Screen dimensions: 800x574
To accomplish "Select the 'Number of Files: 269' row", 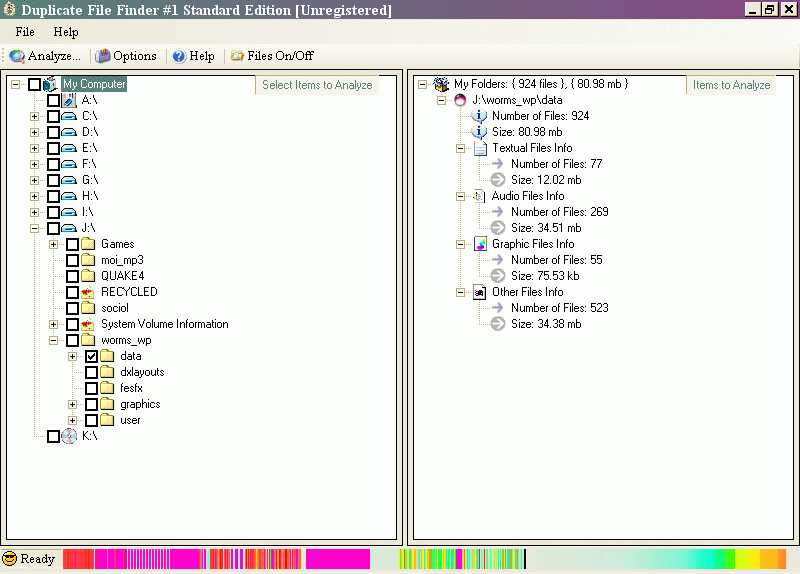I will (x=560, y=212).
